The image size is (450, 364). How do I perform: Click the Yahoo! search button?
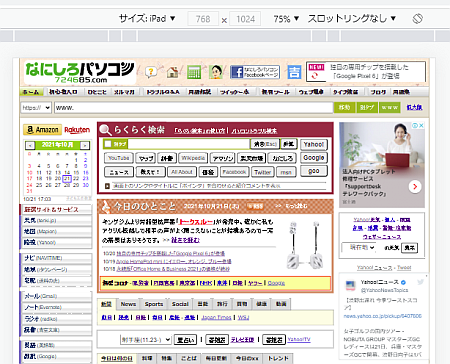[314, 144]
